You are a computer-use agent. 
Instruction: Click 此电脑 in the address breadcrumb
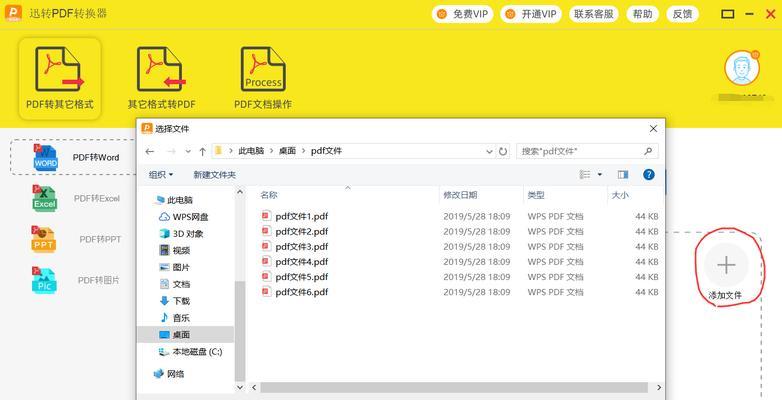(x=251, y=151)
